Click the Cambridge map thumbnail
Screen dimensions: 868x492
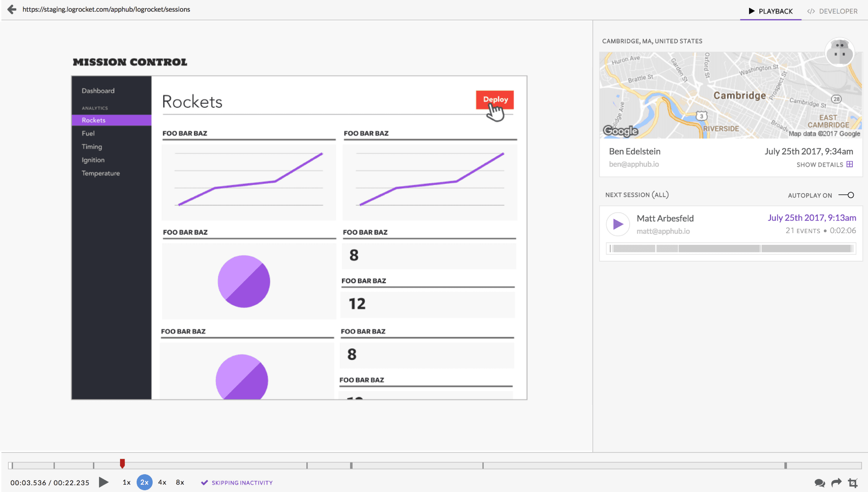731,95
